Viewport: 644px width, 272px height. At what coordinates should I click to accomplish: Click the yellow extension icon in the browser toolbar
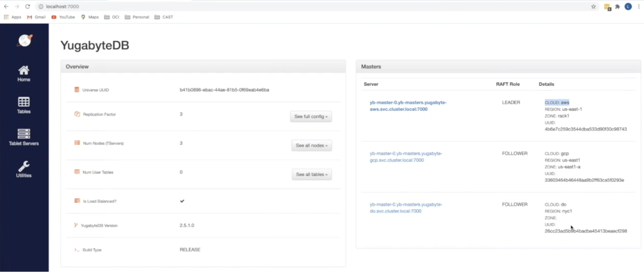click(x=607, y=7)
